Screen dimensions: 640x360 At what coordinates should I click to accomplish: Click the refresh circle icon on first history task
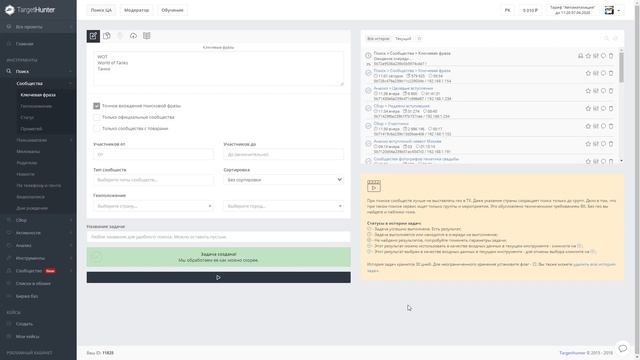tap(603, 56)
